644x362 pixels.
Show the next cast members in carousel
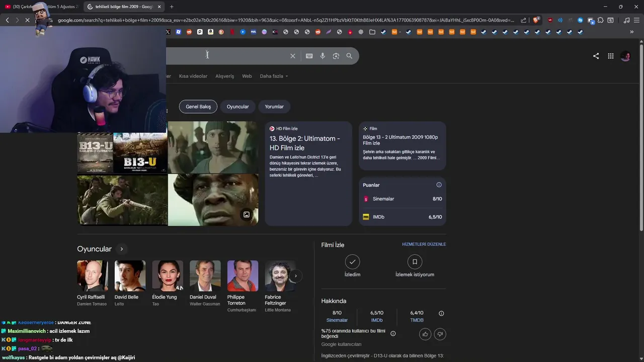click(296, 276)
